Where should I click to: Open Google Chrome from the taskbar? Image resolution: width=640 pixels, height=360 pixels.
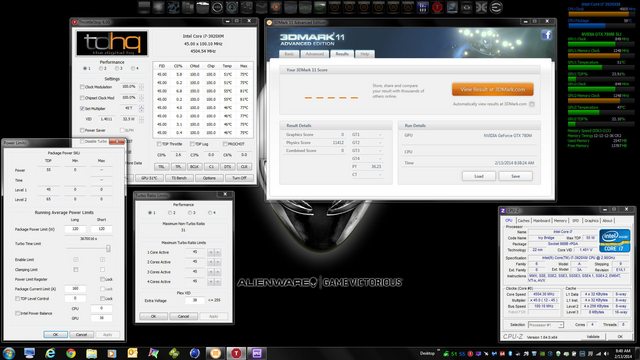click(x=71, y=353)
